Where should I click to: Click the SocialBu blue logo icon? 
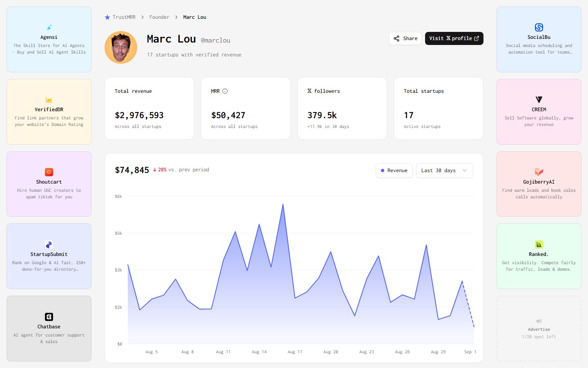coord(539,27)
